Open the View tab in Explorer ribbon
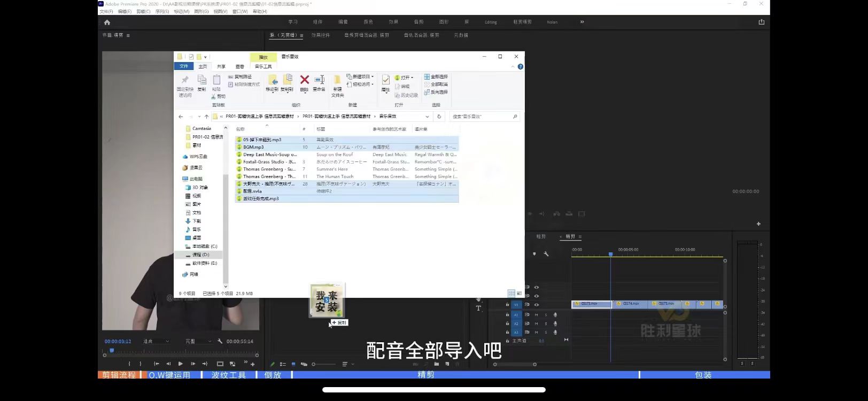 pos(239,66)
